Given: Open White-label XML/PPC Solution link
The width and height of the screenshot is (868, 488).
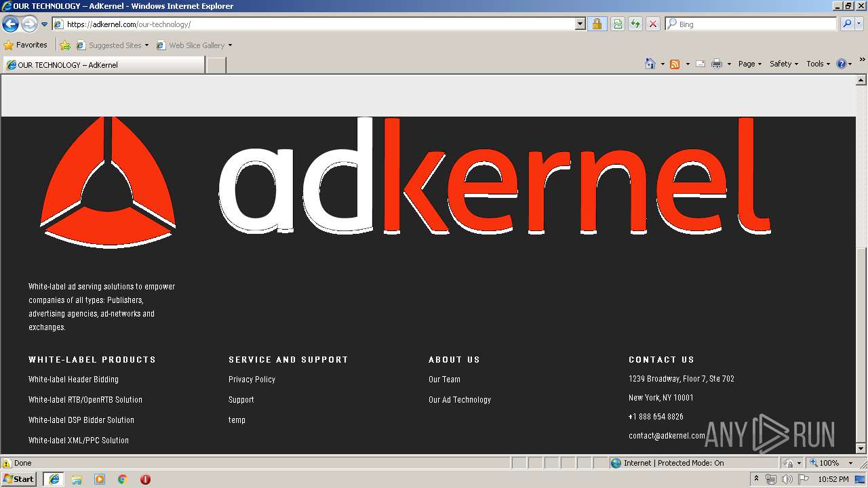Looking at the screenshot, I should click(79, 441).
